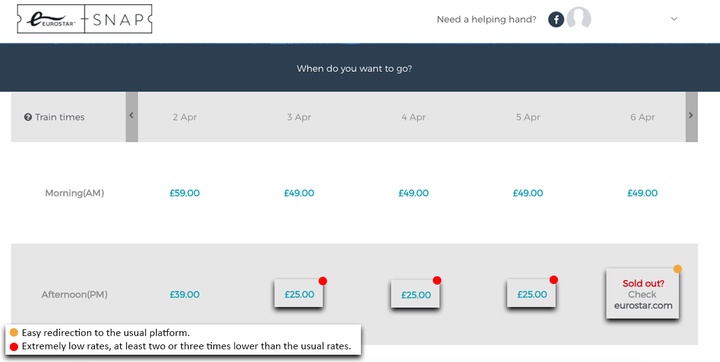Screen dimensions: 720x362
Task: Click the red dot on 3 Apr fare
Action: 323,281
